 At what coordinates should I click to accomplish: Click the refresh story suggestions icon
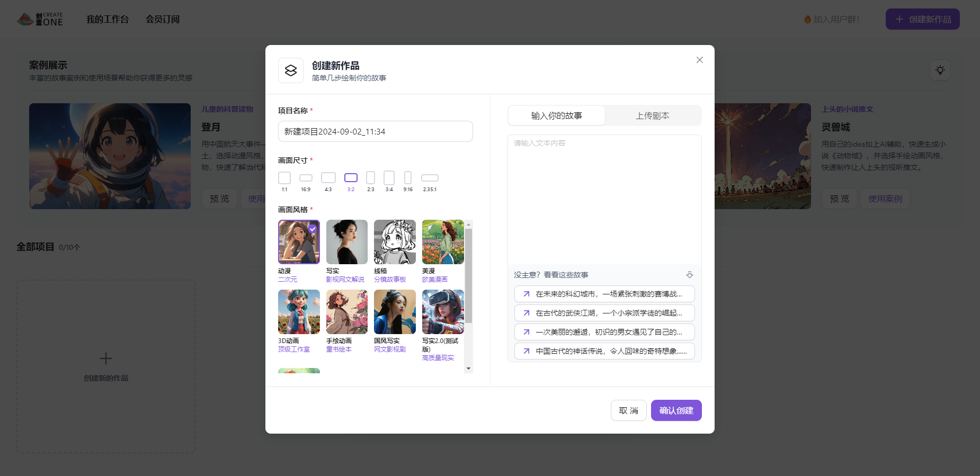(689, 275)
